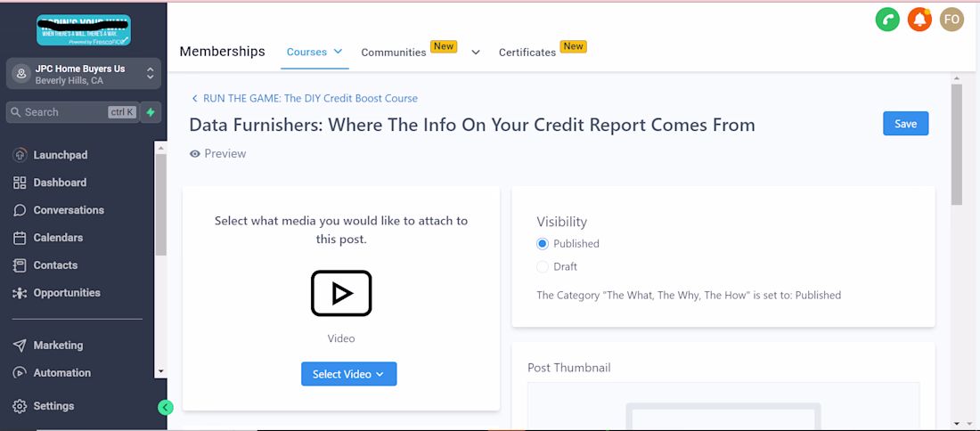
Task: Click the Contacts icon in sidebar
Action: pyautogui.click(x=20, y=264)
